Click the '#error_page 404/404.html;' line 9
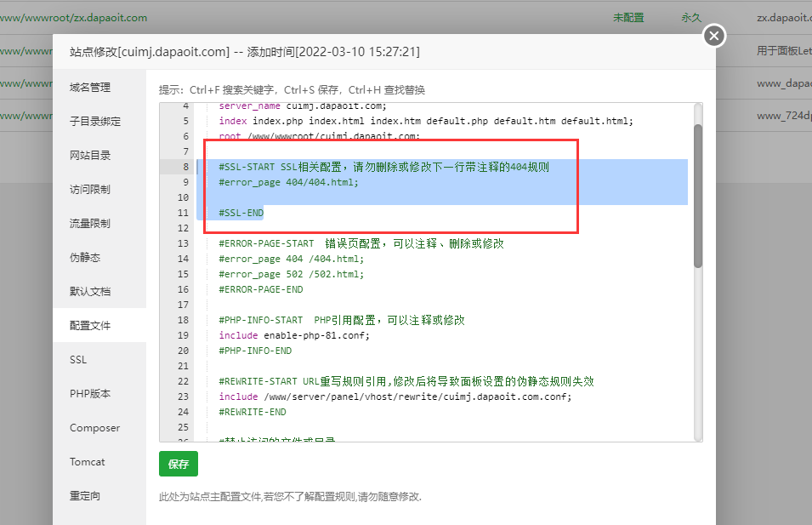The width and height of the screenshot is (812, 525). (288, 182)
